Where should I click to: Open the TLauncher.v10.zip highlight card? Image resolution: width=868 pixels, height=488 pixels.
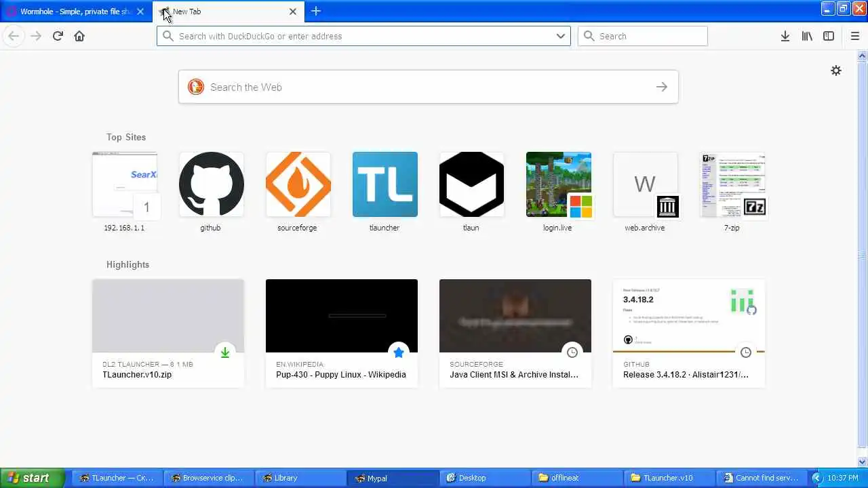(168, 333)
